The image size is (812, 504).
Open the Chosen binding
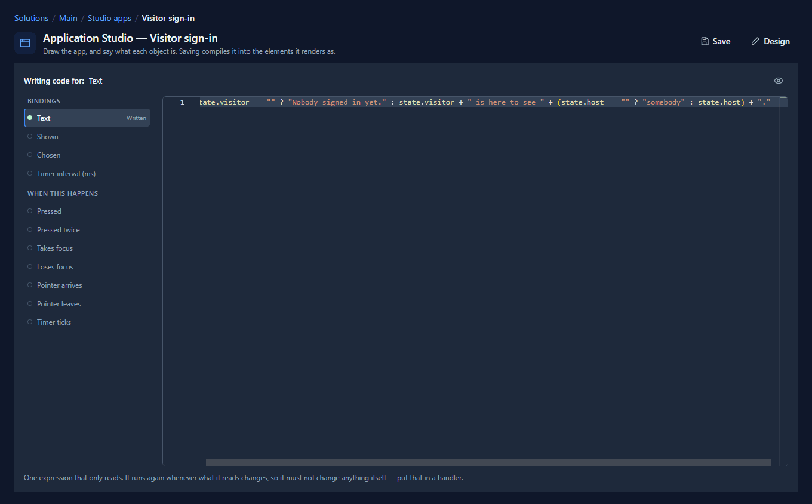[x=87, y=155]
